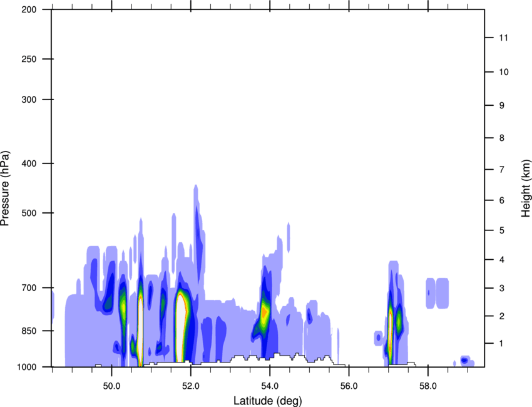This screenshot has height=407, width=532.
Task: Pick the 7 km height label
Action: [501, 170]
